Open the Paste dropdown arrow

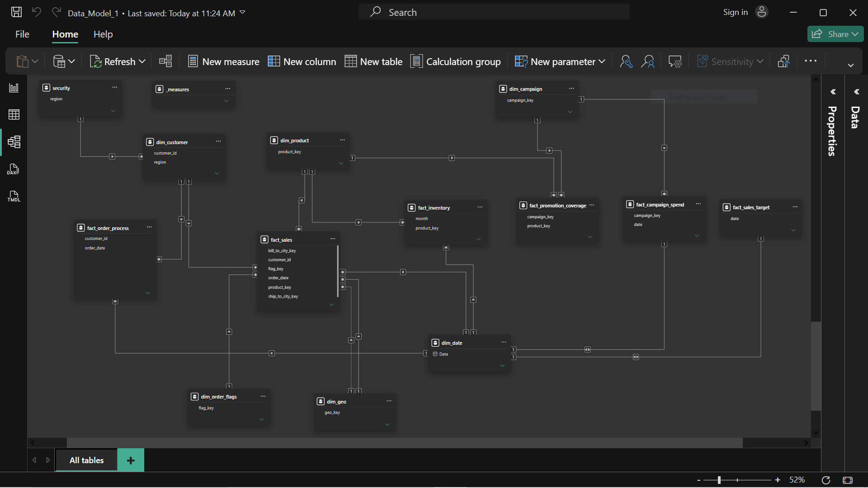[35, 61]
